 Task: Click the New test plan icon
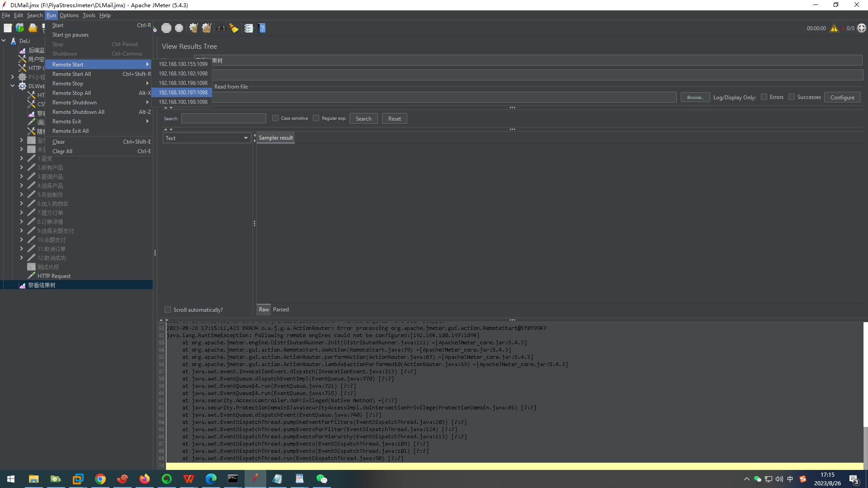8,28
